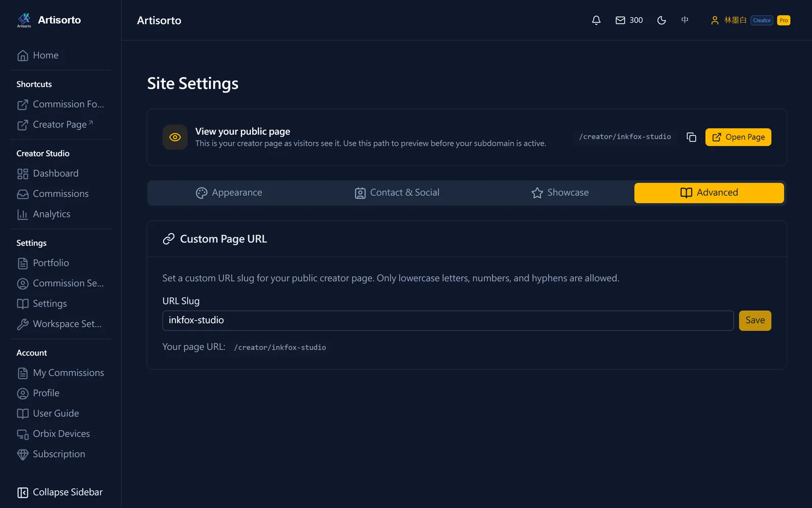Viewport: 812px width, 508px height.
Task: Open Subscription page
Action: 61,454
